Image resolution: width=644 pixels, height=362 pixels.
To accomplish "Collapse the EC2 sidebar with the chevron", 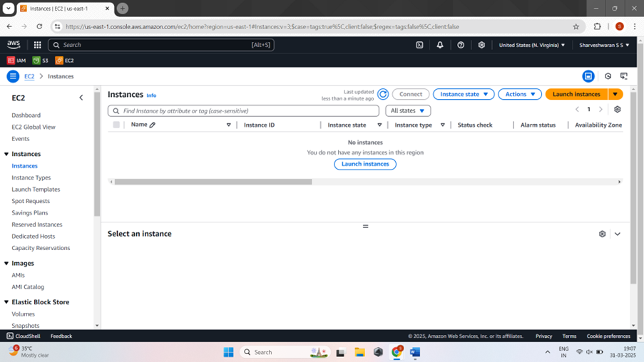I will pos(81,98).
